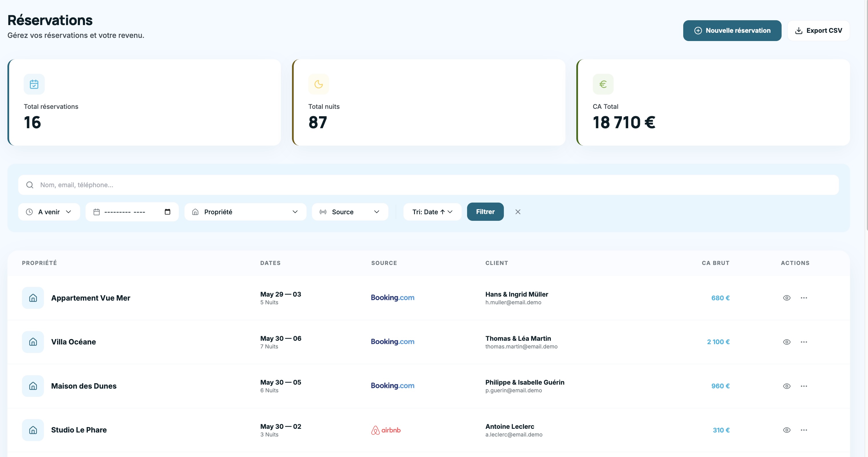Click the DATES column header
Screen dimensions: 868x457
click(x=270, y=263)
